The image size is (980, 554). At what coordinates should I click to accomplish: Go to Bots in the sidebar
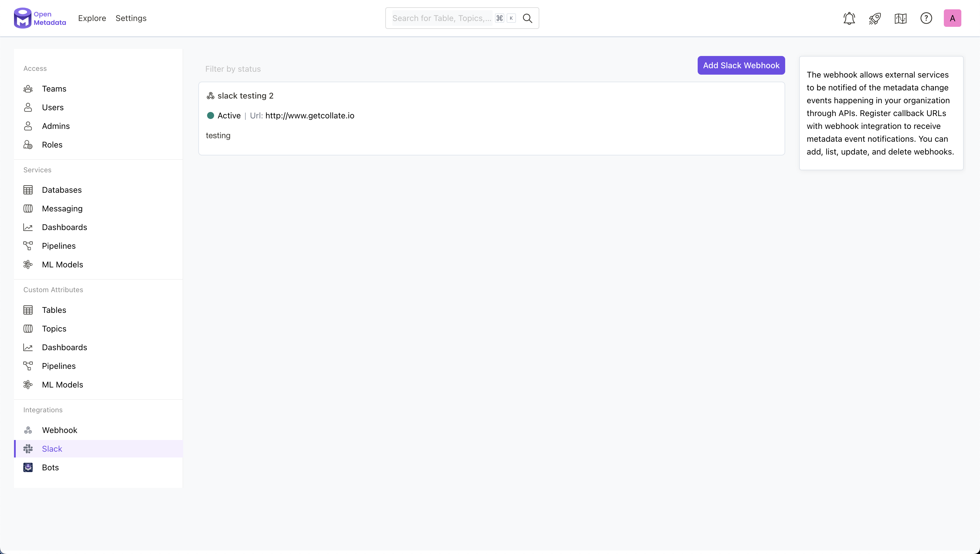[50, 467]
